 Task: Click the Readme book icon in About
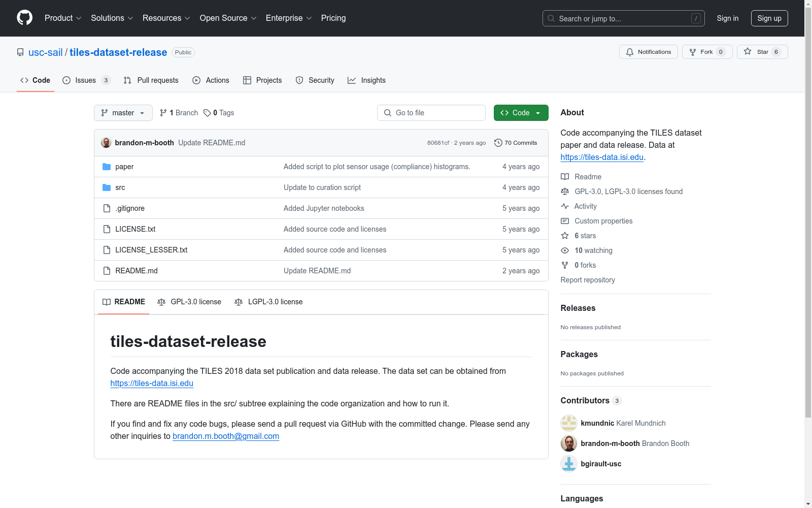tap(565, 177)
